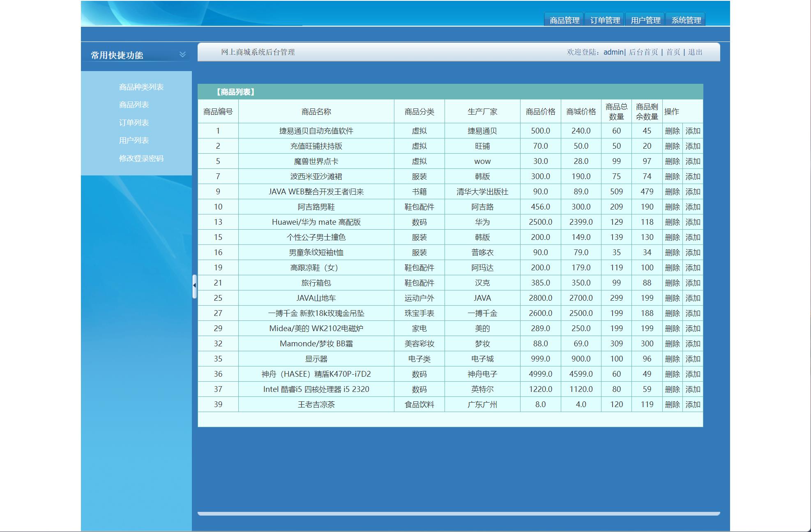The height and width of the screenshot is (532, 811).
Task: Click the 首页 link in the header
Action: coord(673,52)
